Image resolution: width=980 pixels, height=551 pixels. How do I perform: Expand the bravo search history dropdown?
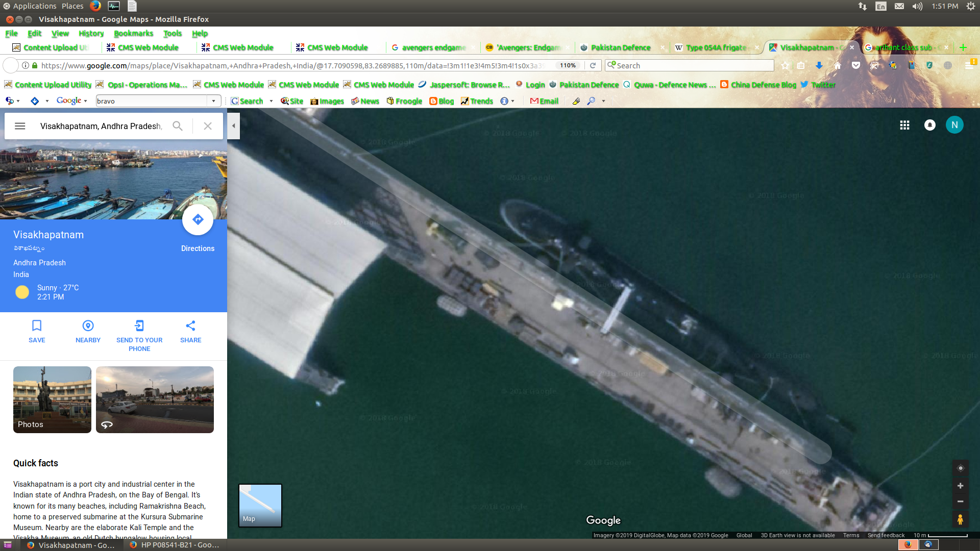214,101
